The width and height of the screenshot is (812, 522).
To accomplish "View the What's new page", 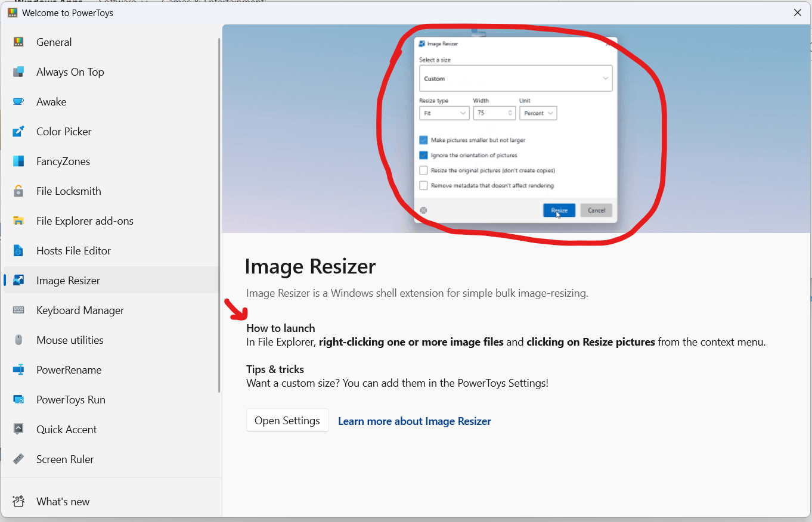I will [x=111, y=502].
